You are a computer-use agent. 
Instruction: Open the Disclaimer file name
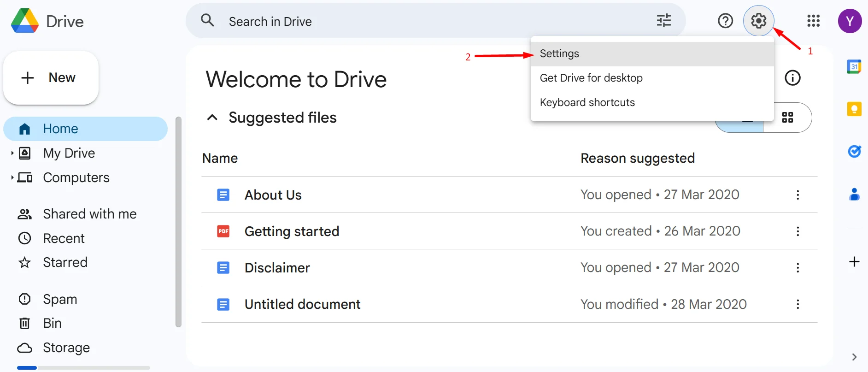click(x=277, y=268)
